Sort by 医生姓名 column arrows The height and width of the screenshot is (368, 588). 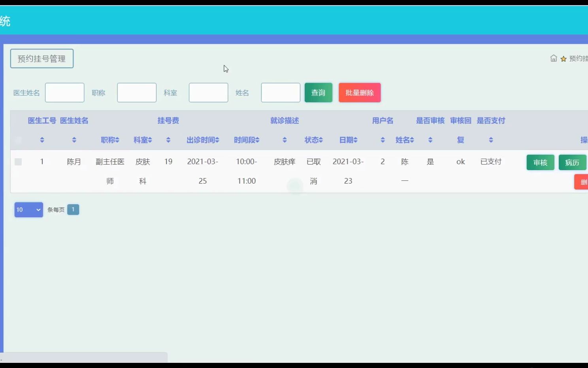(74, 140)
